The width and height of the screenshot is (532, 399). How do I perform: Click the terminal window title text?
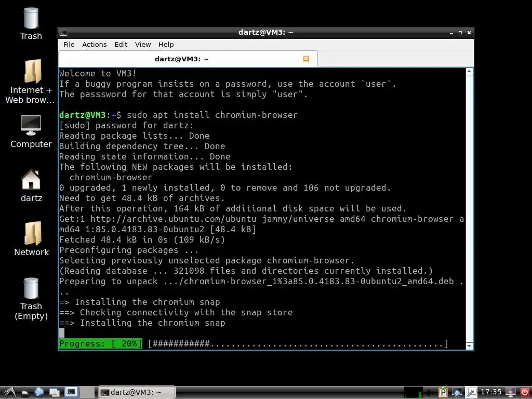pyautogui.click(x=265, y=32)
